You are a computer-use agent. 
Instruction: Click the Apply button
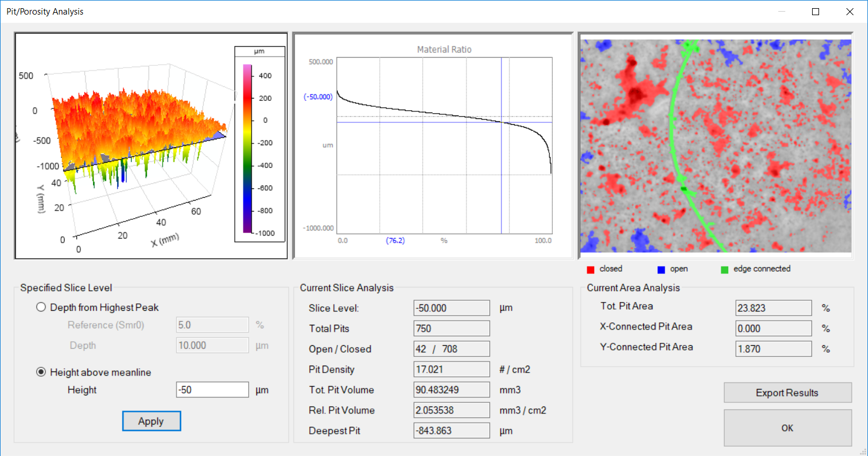tap(151, 421)
